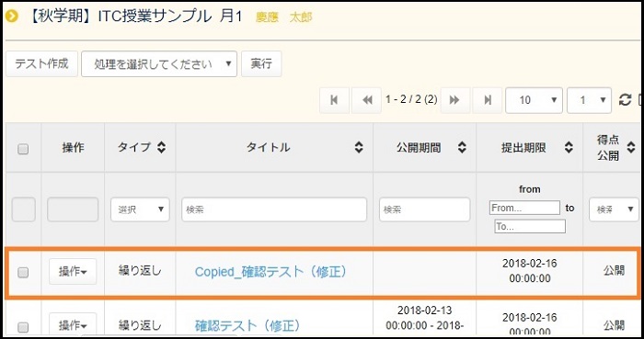Open the タイプ filter 選択 dropdown
The image size is (644, 339).
pyautogui.click(x=140, y=209)
